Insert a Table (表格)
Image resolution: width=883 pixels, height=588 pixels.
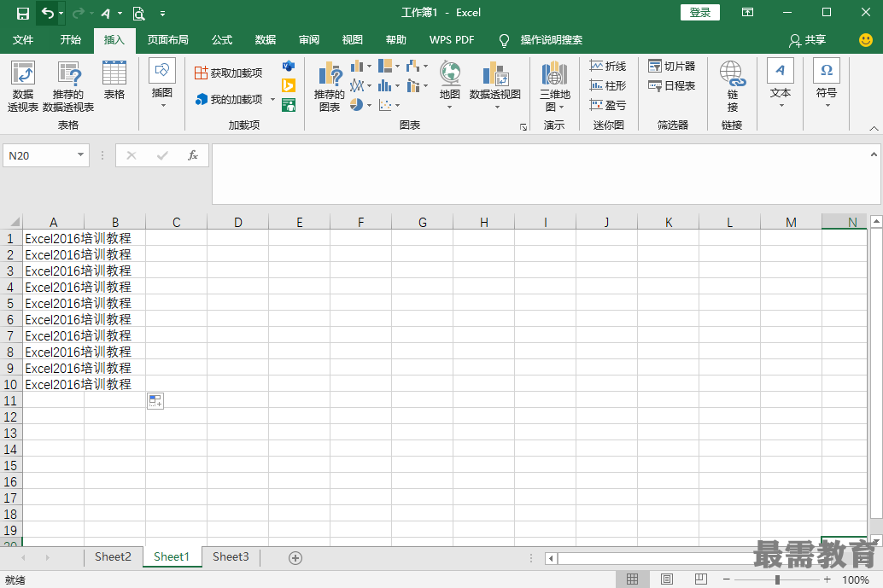(114, 80)
